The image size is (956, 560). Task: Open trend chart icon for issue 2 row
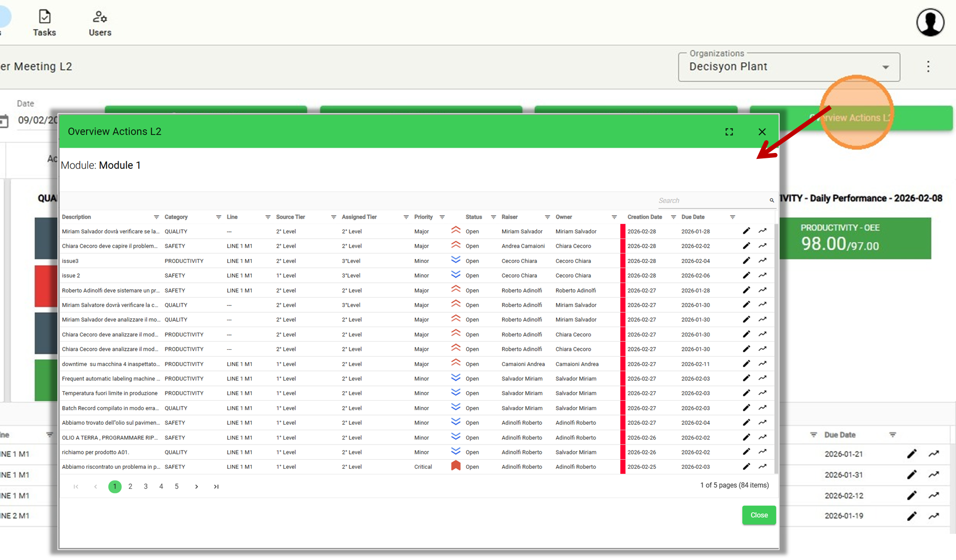(762, 275)
